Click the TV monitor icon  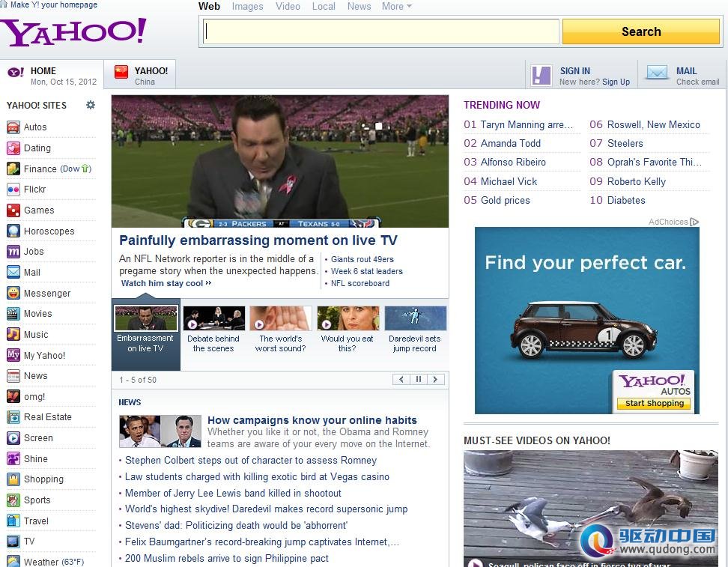(x=13, y=542)
